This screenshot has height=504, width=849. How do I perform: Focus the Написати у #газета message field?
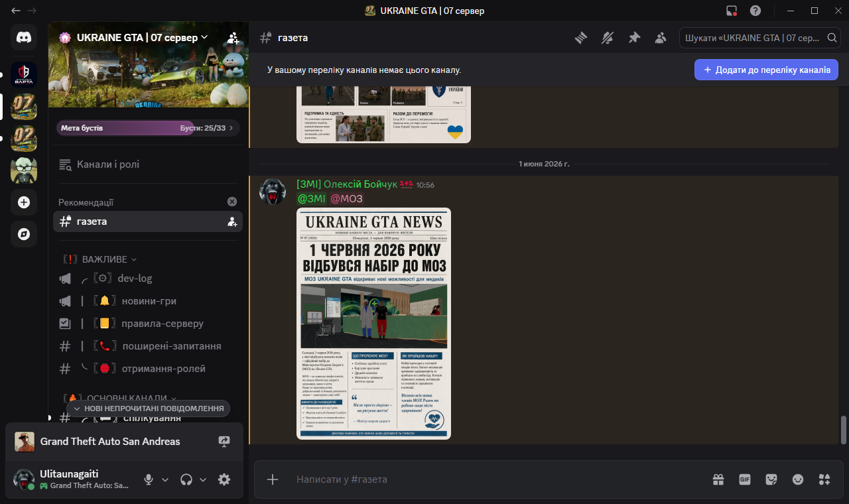pos(497,479)
